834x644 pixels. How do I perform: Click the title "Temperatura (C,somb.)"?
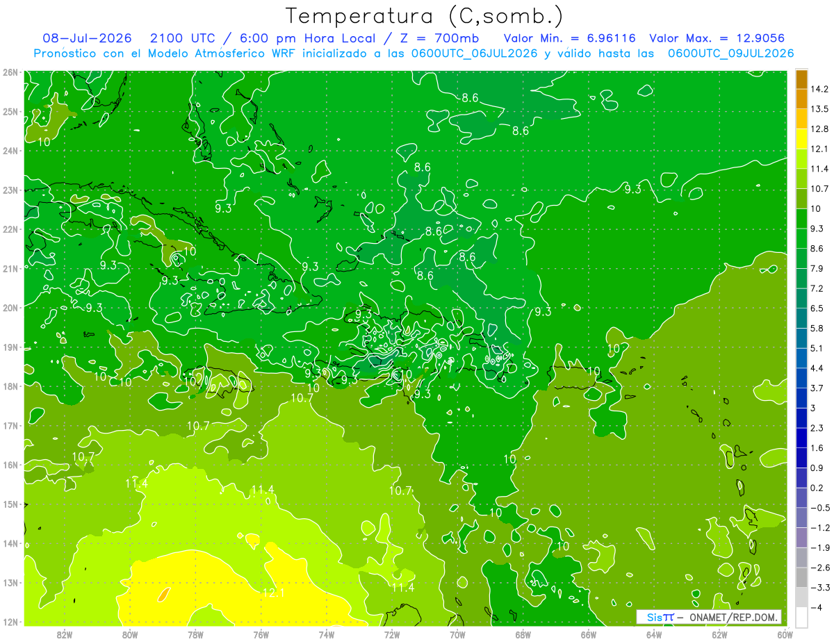[425, 16]
